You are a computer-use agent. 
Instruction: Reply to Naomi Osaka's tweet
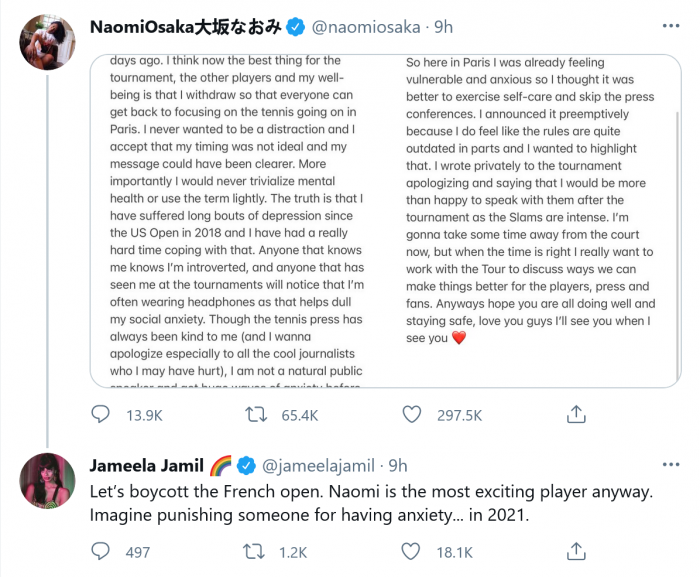[101, 414]
